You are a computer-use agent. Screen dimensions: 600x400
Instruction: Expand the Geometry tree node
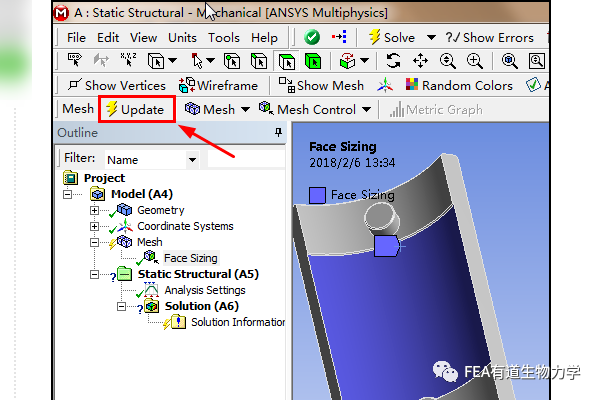(94, 211)
